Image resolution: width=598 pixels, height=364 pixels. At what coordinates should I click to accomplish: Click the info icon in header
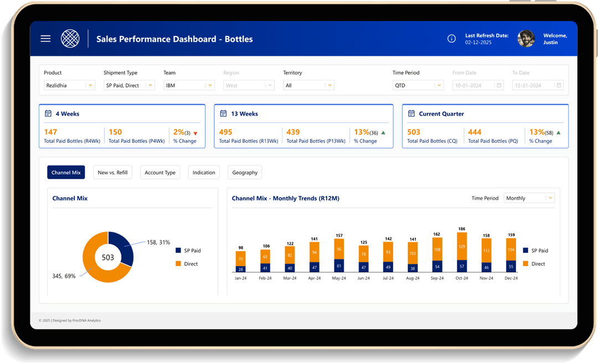[451, 39]
